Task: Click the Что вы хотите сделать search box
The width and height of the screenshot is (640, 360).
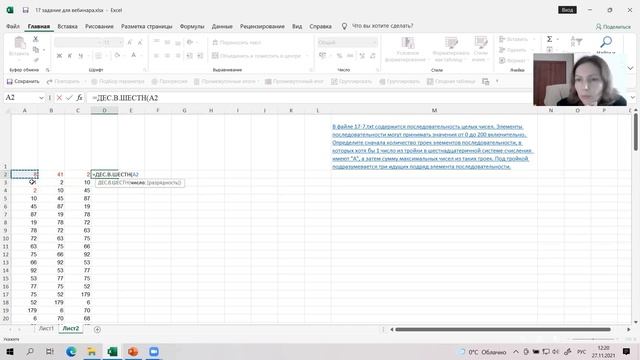Action: [382, 26]
